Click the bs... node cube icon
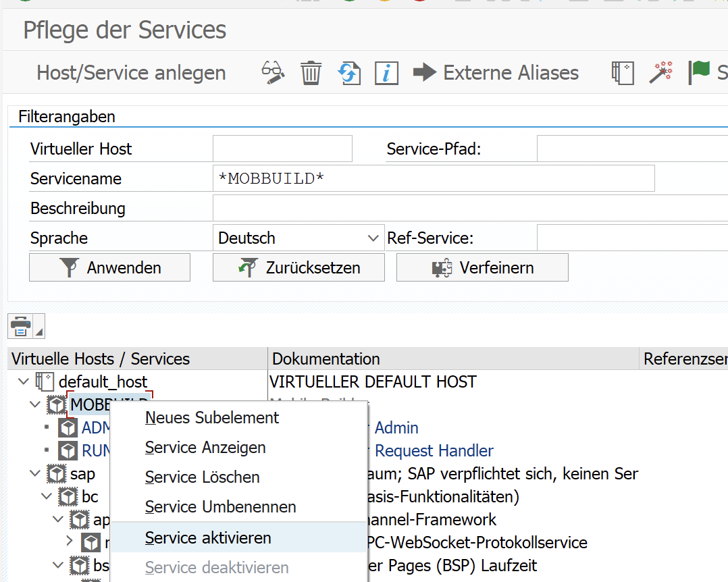This screenshot has width=728, height=582. point(80,565)
